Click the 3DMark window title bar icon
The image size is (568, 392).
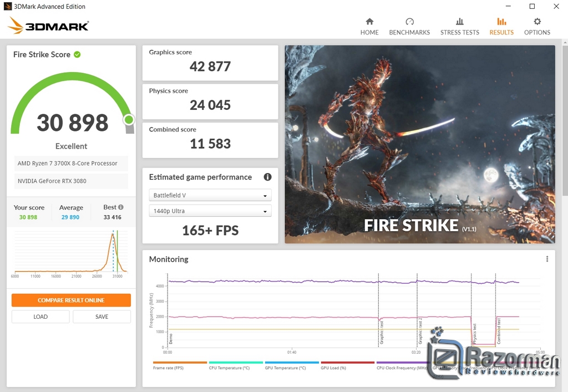pos(8,6)
